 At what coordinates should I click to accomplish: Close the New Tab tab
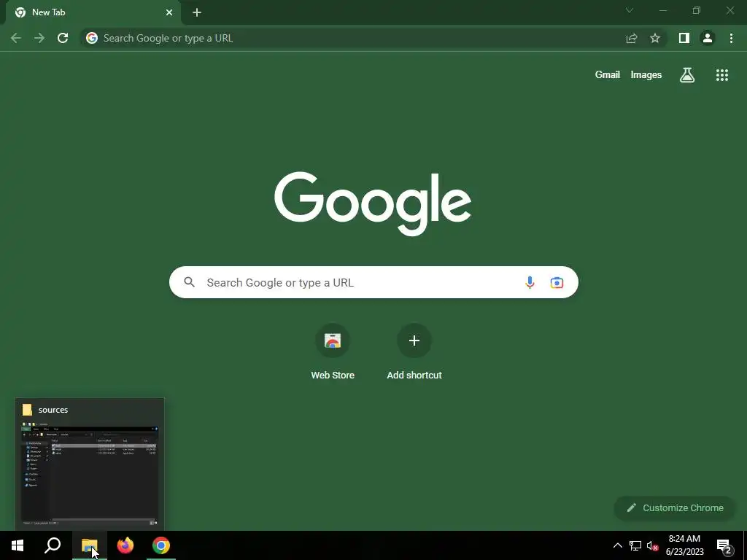[x=169, y=12]
